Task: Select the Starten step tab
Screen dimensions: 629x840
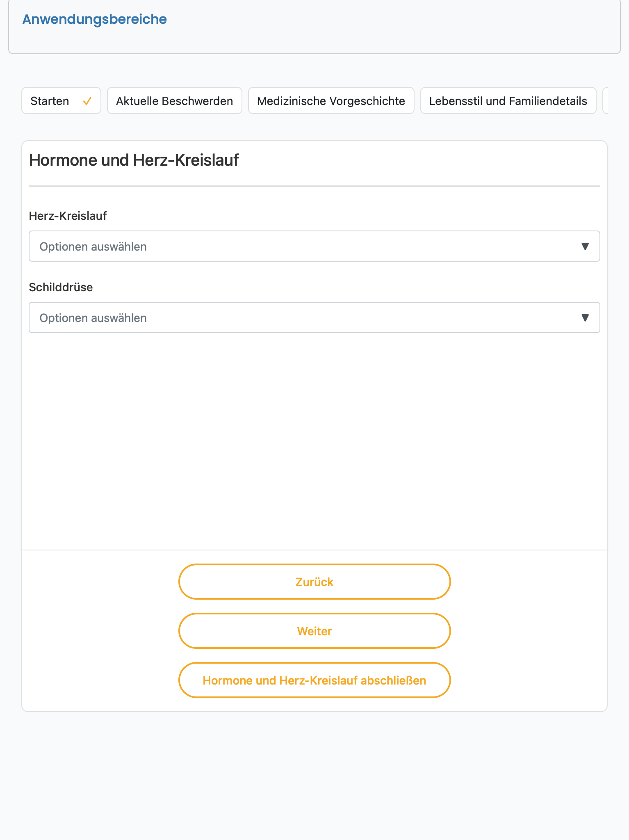Action: (x=61, y=100)
